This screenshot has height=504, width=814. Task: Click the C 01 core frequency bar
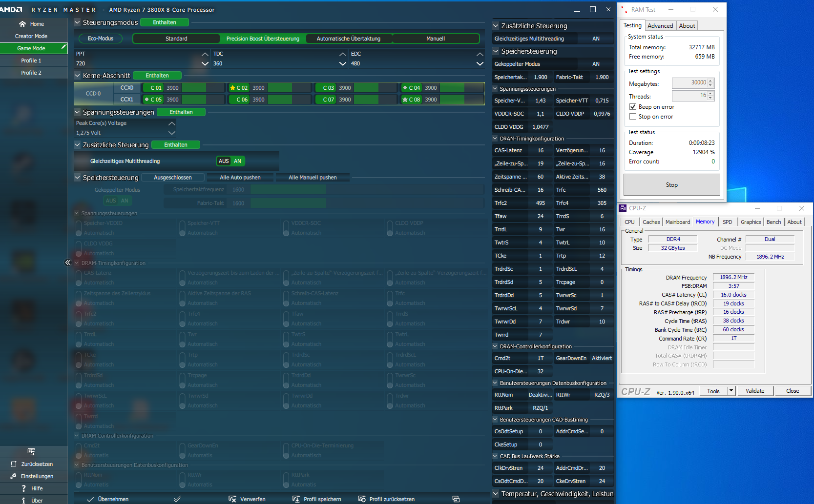(203, 88)
